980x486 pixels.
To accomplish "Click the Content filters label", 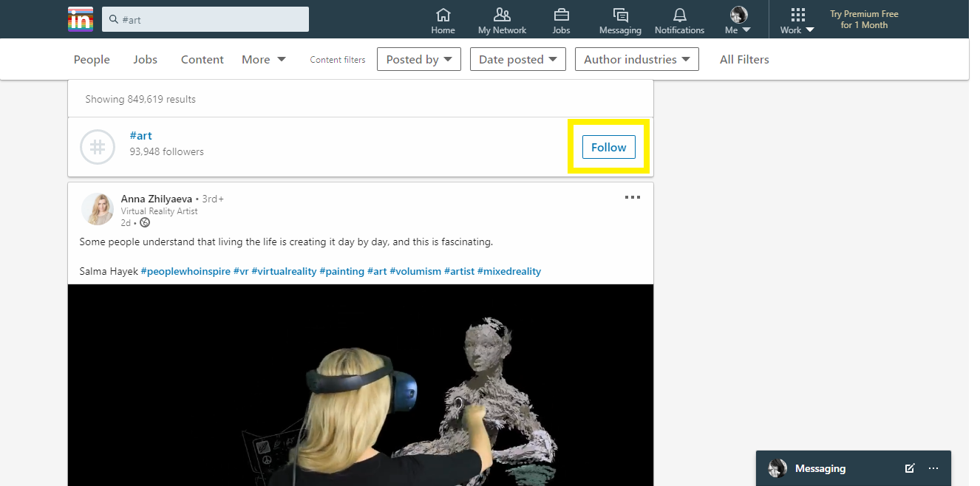I will [338, 60].
